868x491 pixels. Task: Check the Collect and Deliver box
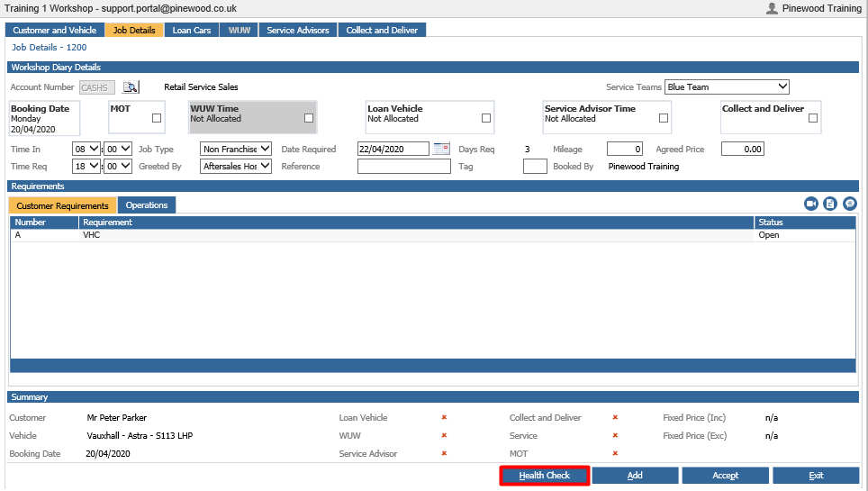pos(813,118)
